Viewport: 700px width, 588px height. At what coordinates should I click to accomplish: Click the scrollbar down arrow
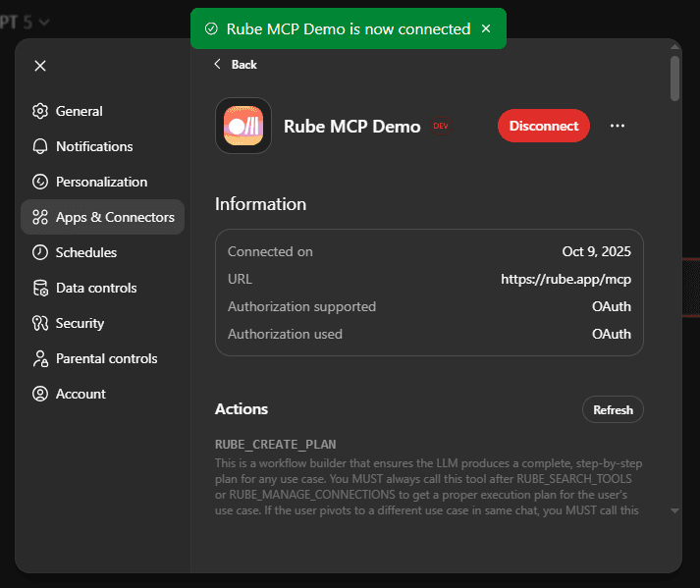675,510
